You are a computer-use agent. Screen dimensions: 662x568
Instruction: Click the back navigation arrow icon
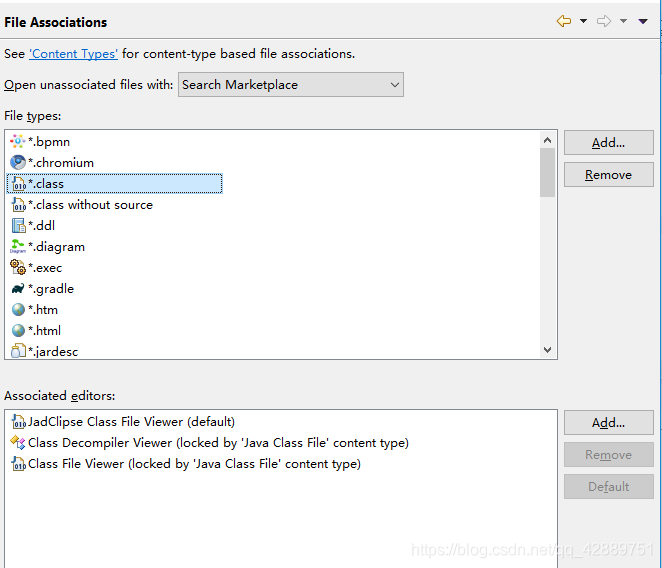[564, 21]
